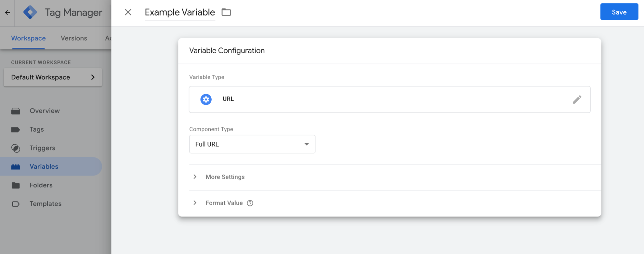The image size is (644, 254).
Task: Open Triggers in the left navigation
Action: 42,148
